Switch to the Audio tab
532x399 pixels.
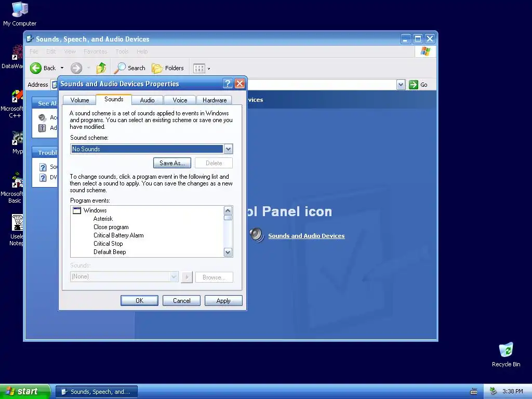tap(147, 100)
